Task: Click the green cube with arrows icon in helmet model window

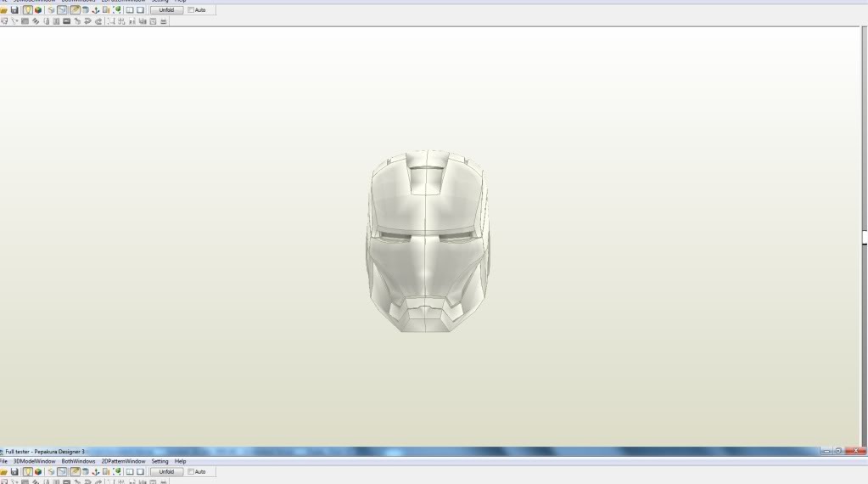Action: click(x=117, y=10)
